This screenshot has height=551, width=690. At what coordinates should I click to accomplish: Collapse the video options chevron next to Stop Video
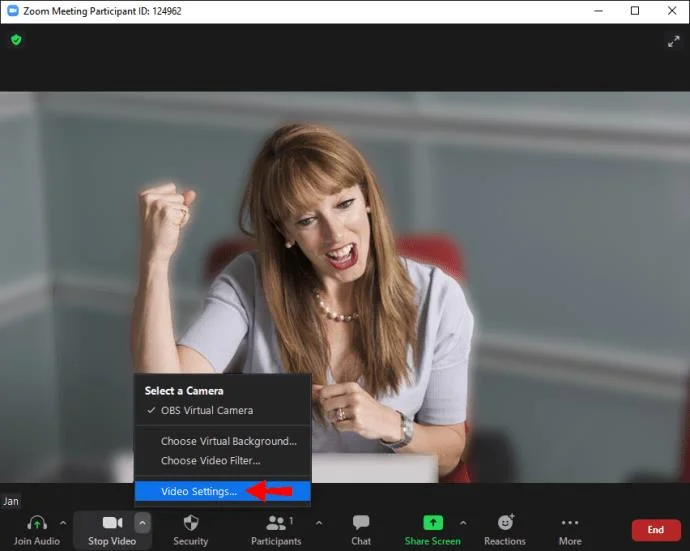143,523
